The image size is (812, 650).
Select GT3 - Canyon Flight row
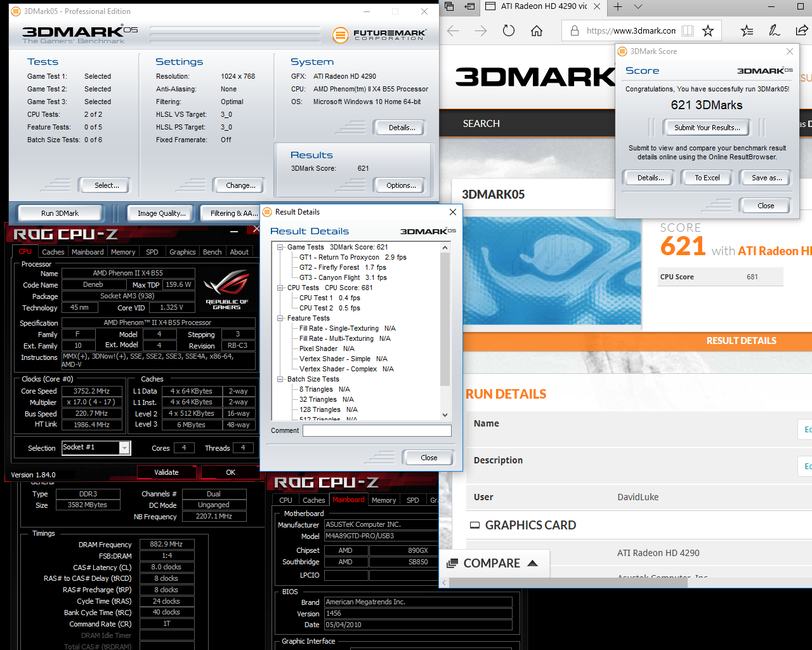click(x=343, y=277)
